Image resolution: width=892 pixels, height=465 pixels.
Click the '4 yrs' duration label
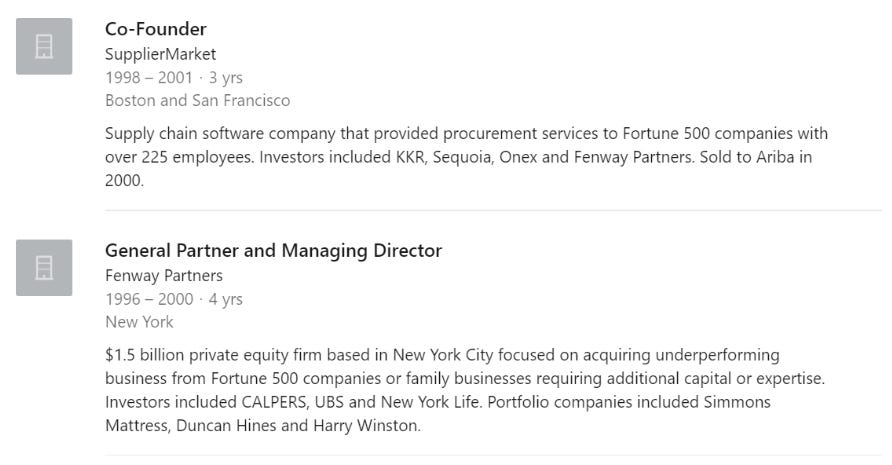226,299
